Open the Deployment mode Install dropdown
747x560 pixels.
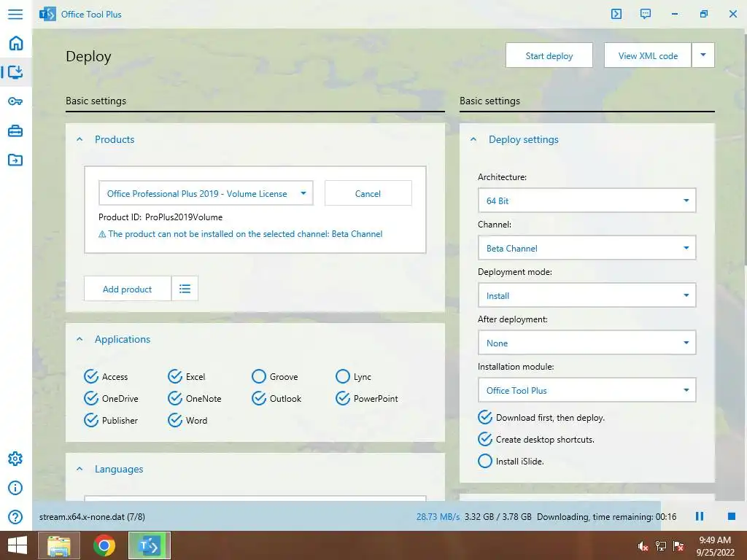click(587, 295)
